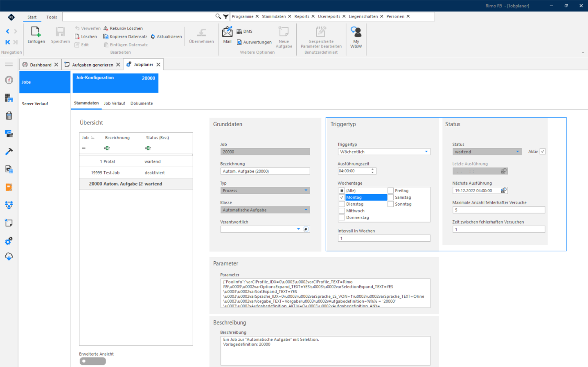The image size is (588, 367).
Task: Select Server Verlauf in the left panel
Action: [35, 104]
